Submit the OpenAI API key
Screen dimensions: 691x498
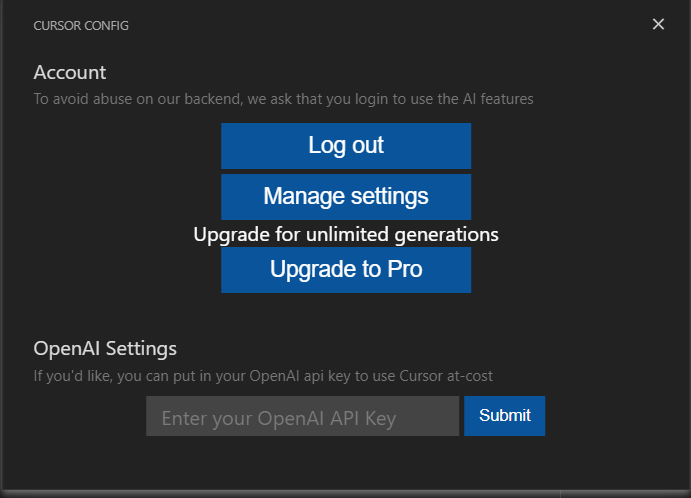coord(504,416)
